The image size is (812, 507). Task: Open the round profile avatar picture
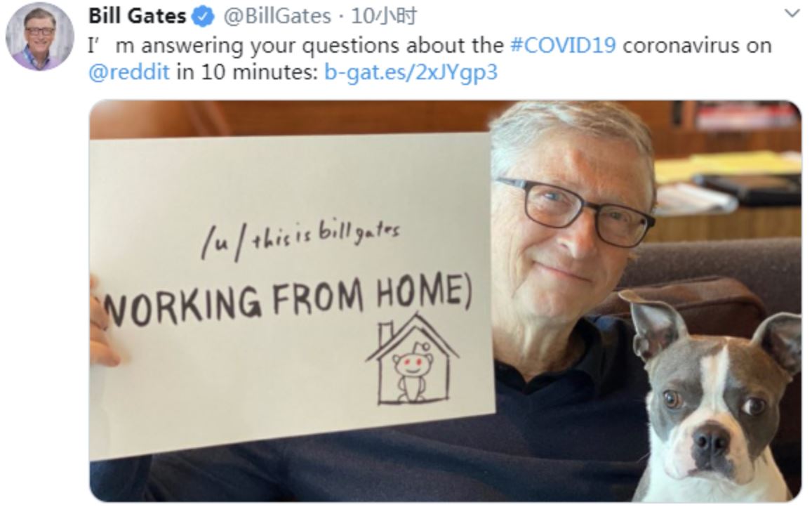coord(39,37)
